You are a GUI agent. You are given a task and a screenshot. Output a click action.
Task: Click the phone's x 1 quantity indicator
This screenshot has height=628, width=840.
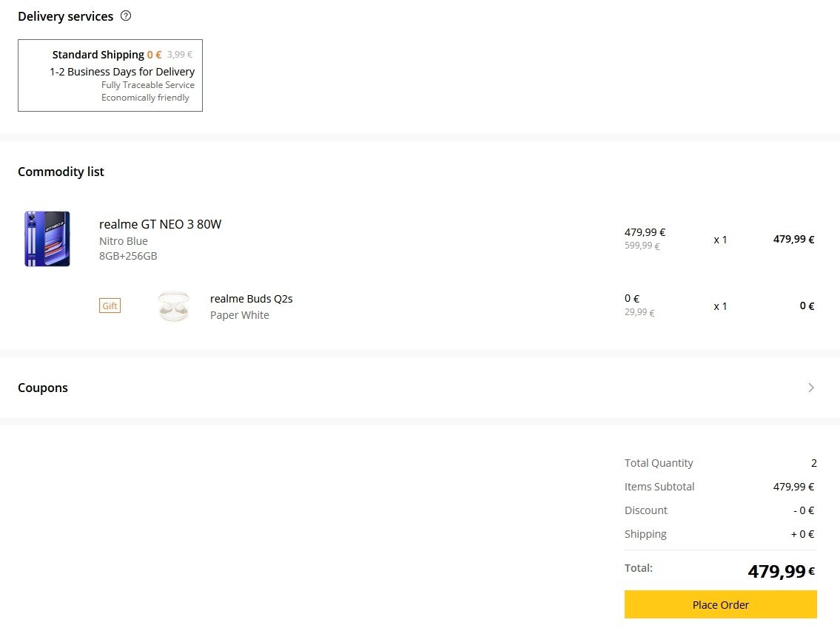tap(720, 240)
